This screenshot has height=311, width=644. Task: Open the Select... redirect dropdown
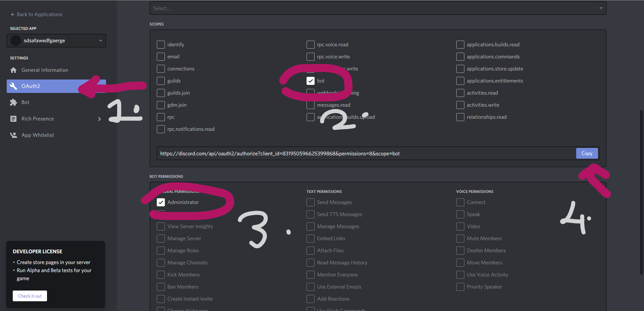(x=378, y=8)
